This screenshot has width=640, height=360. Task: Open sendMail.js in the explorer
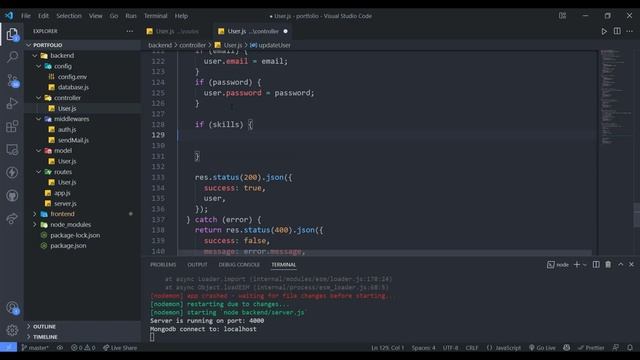[73, 140]
